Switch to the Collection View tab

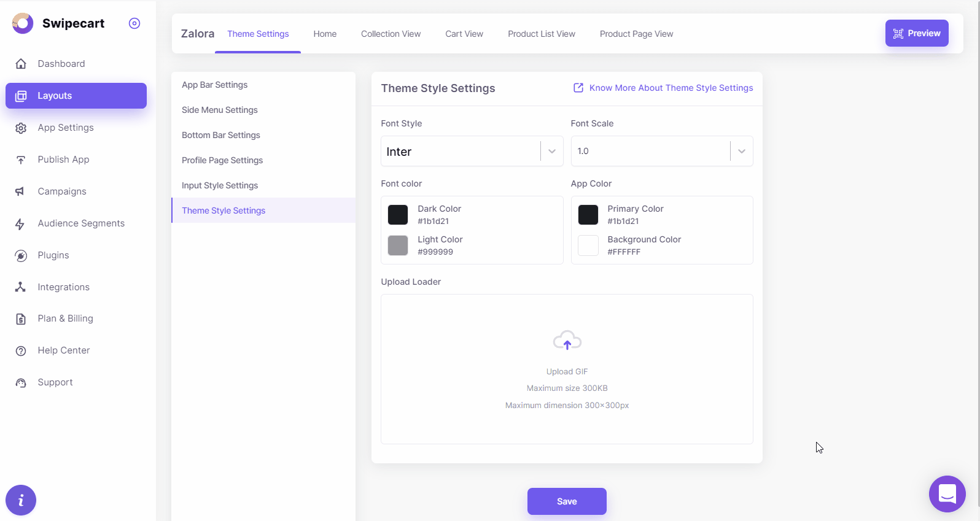point(391,34)
